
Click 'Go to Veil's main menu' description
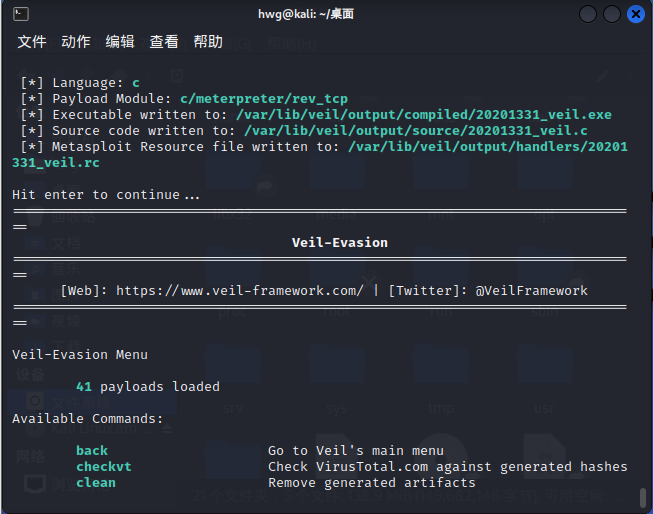(356, 451)
